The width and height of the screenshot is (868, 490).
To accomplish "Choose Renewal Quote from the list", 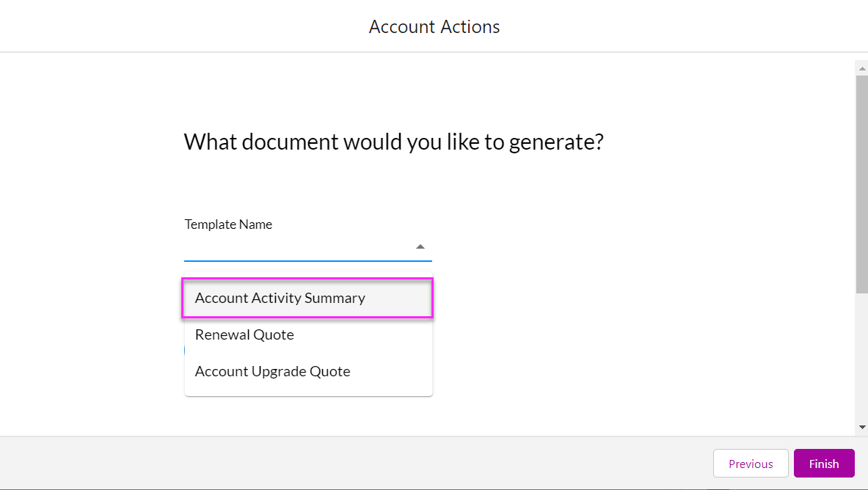I will pyautogui.click(x=244, y=335).
